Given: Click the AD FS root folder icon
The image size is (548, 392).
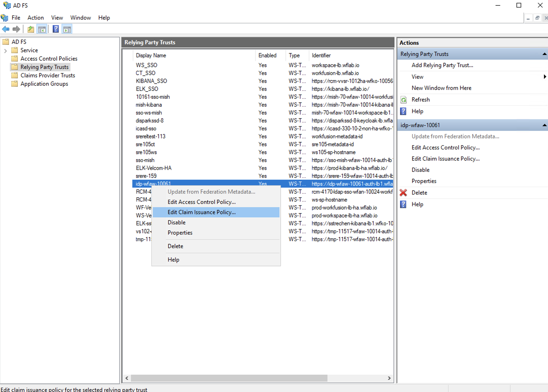Looking at the screenshot, I should tap(6, 42).
